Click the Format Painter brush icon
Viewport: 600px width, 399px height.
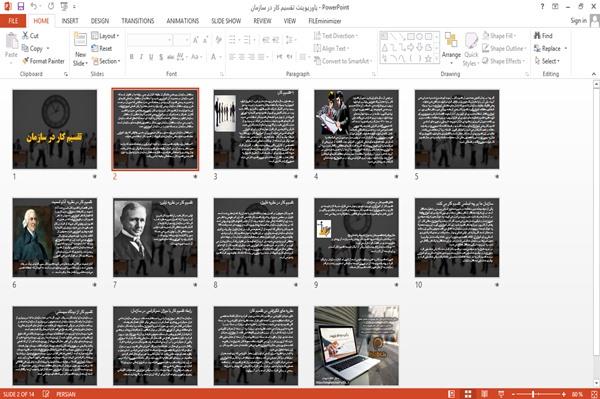point(25,61)
